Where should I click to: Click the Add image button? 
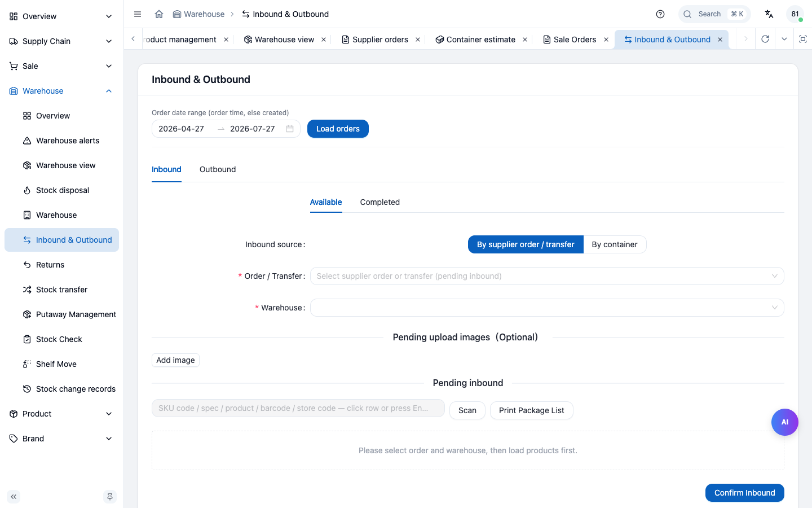point(175,360)
